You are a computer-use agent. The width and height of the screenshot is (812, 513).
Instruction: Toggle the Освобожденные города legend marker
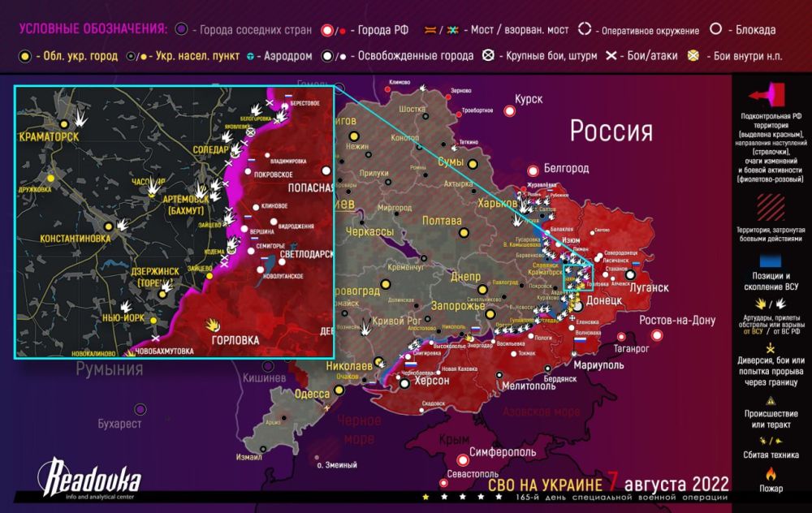[326, 58]
